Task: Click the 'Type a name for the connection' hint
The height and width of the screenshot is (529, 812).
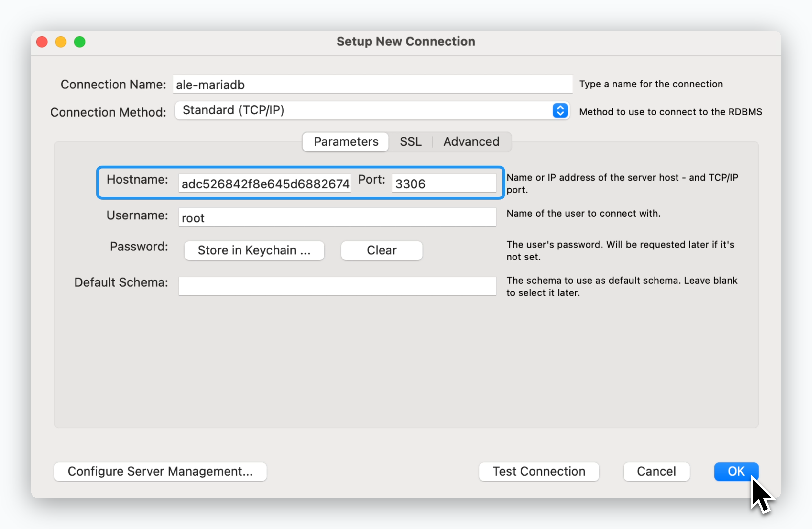Action: coord(651,84)
